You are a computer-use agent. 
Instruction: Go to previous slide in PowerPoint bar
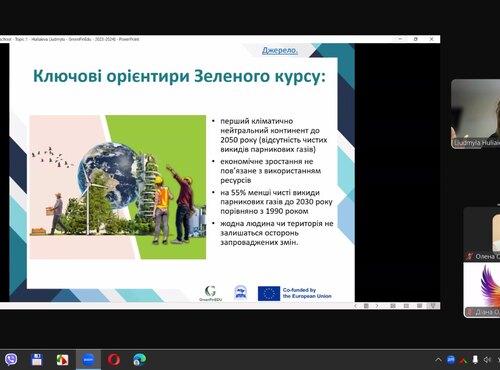point(356,306)
